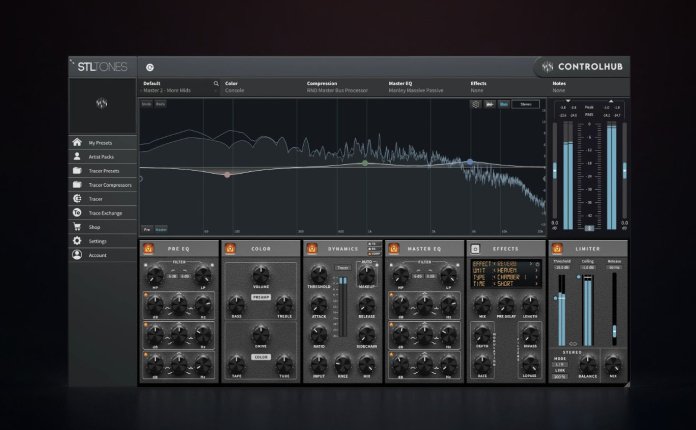The height and width of the screenshot is (430, 696).
Task: Click the Pre Delay knob in Effects
Action: tap(506, 305)
